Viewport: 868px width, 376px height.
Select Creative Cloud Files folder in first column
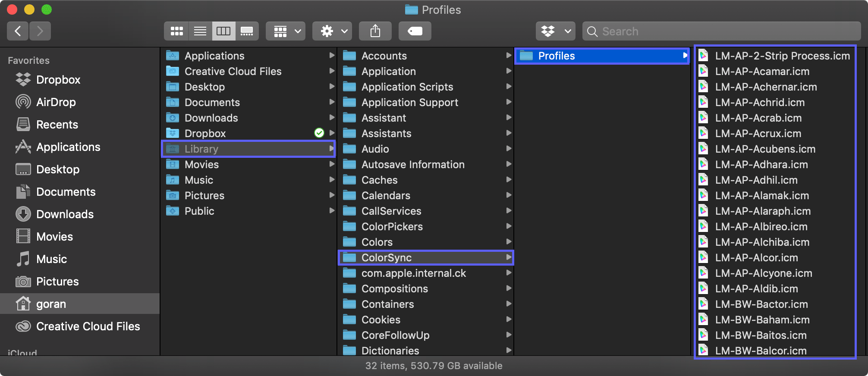pos(248,71)
